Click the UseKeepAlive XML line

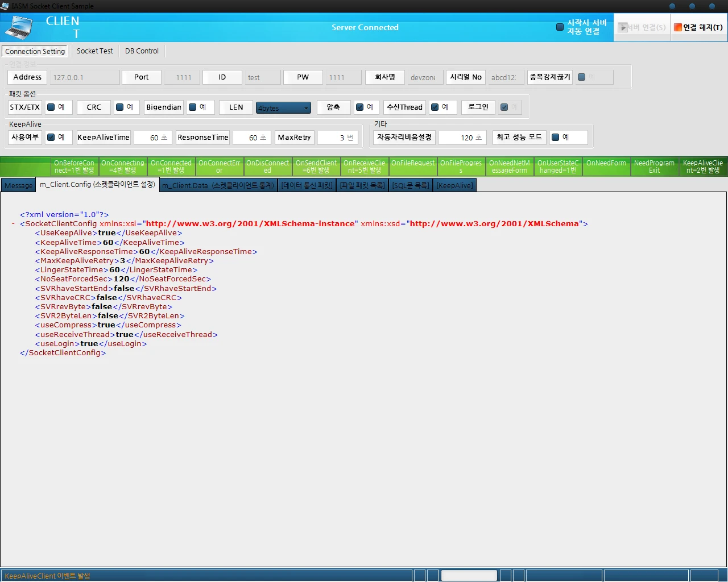pos(109,233)
